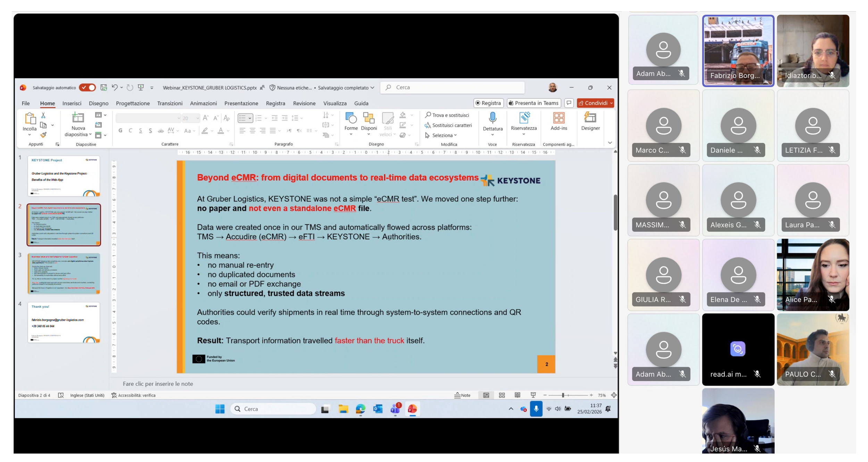Viewport: 868px width, 462px height.
Task: Click the Add-ins icon
Action: tap(559, 118)
